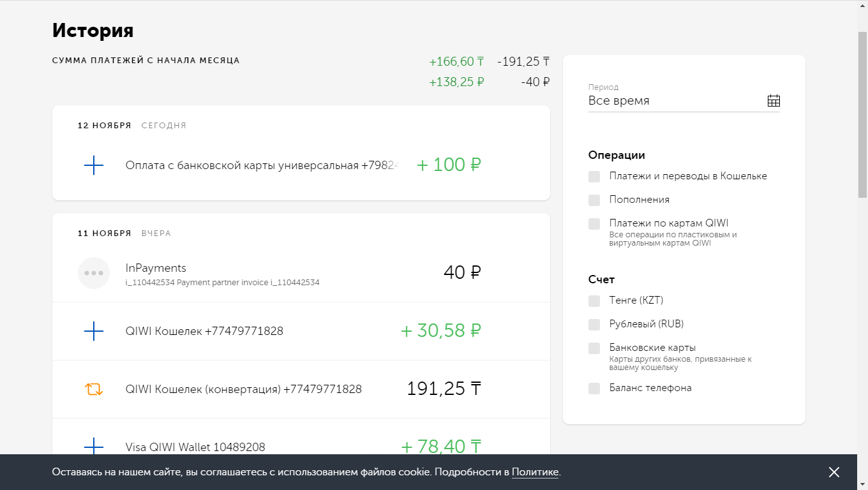Viewport: 868px width, 490px height.
Task: Click the -40 ₽ monthly total
Action: [x=535, y=82]
